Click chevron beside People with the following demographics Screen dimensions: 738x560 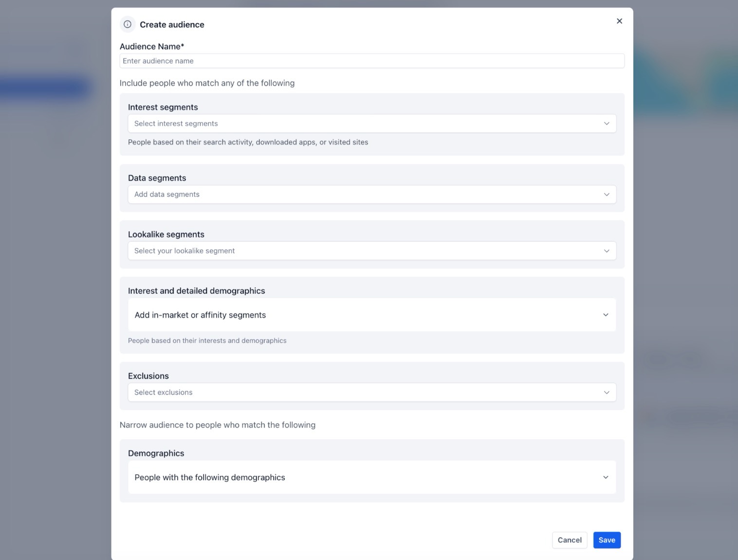(606, 478)
